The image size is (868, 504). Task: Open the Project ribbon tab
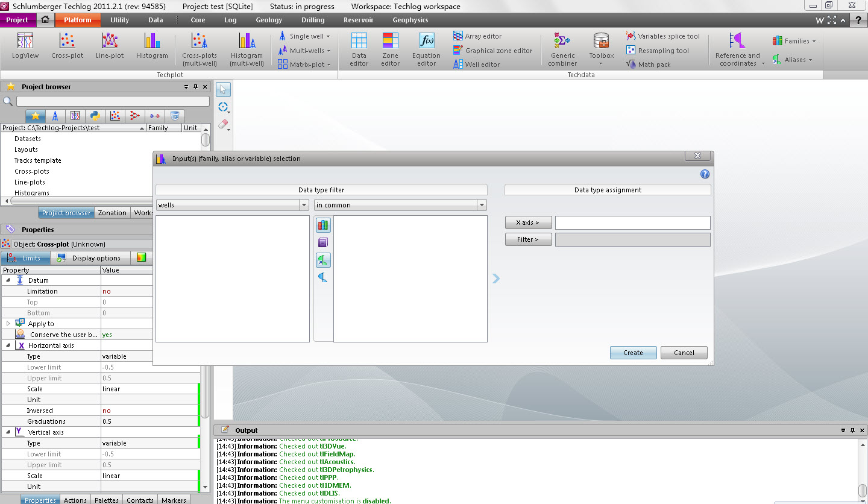[x=17, y=20]
